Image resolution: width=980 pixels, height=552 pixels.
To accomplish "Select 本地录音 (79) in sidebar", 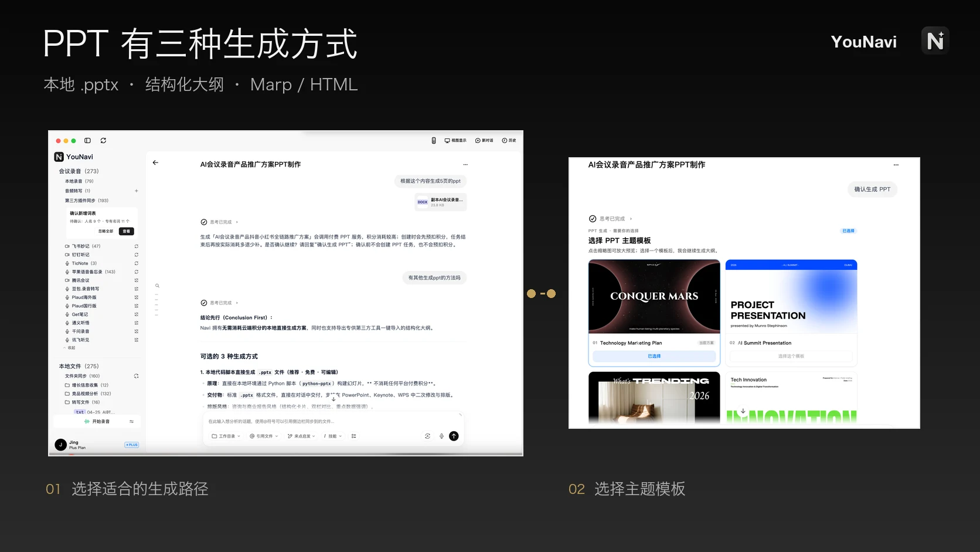I will 79,181.
